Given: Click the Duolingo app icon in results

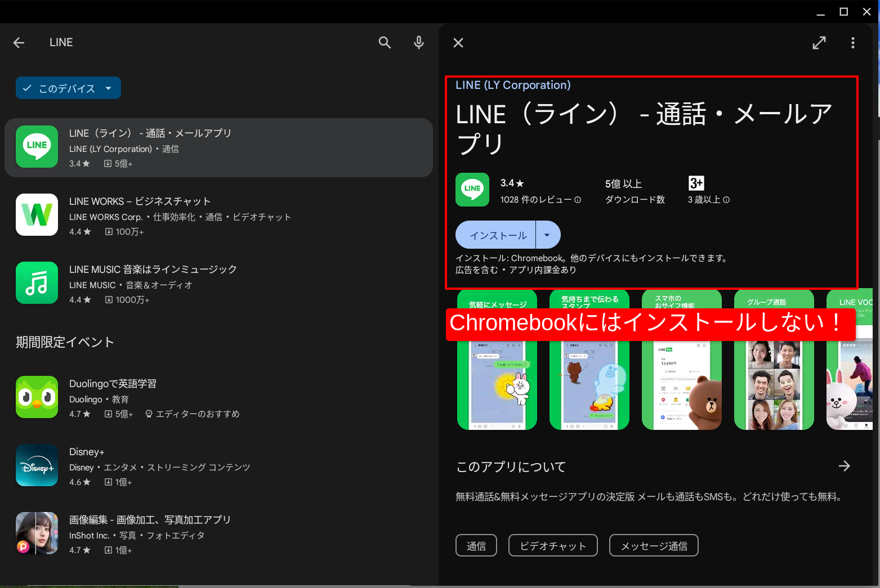Looking at the screenshot, I should [37, 397].
